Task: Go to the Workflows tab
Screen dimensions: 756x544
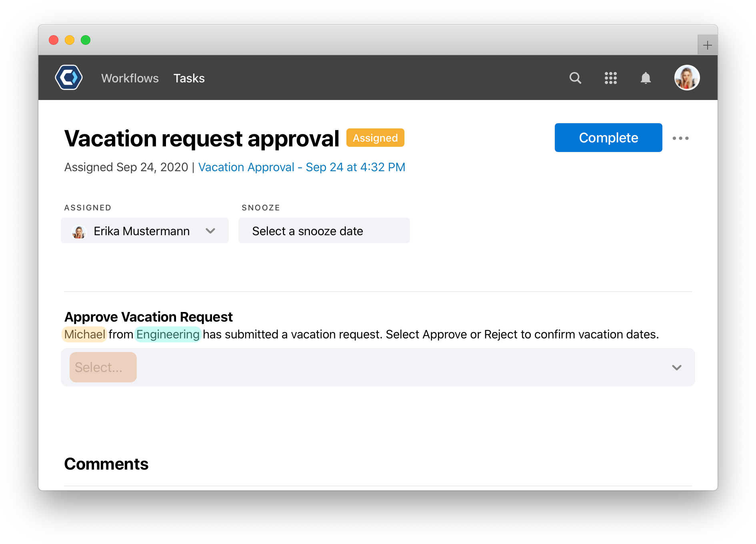Action: tap(130, 78)
